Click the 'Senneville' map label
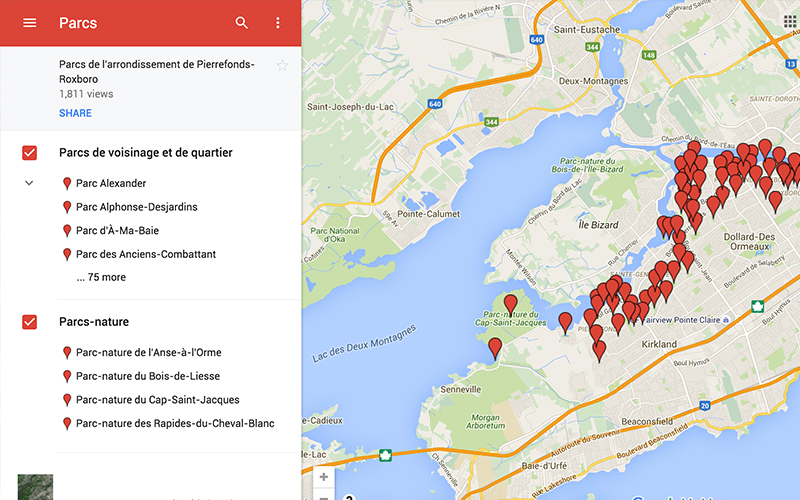 pyautogui.click(x=461, y=390)
